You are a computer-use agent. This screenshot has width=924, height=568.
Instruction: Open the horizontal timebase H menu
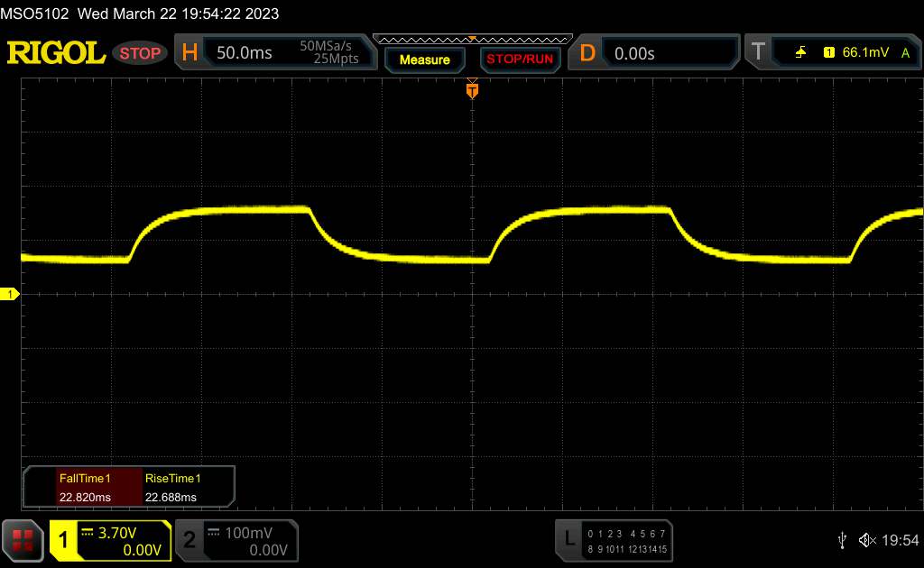(x=189, y=52)
